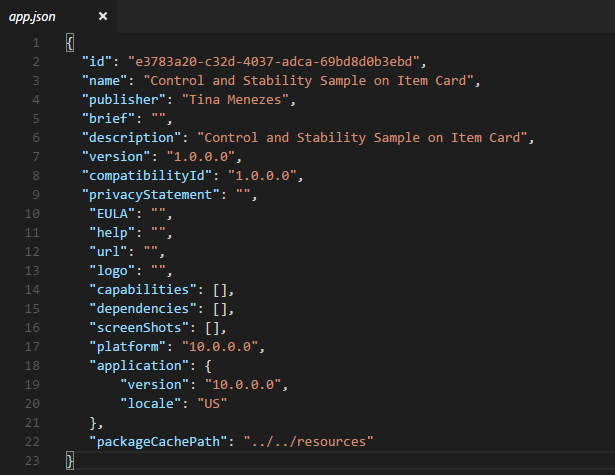
Task: Click the "dependencies" key on line 15
Action: (x=143, y=309)
